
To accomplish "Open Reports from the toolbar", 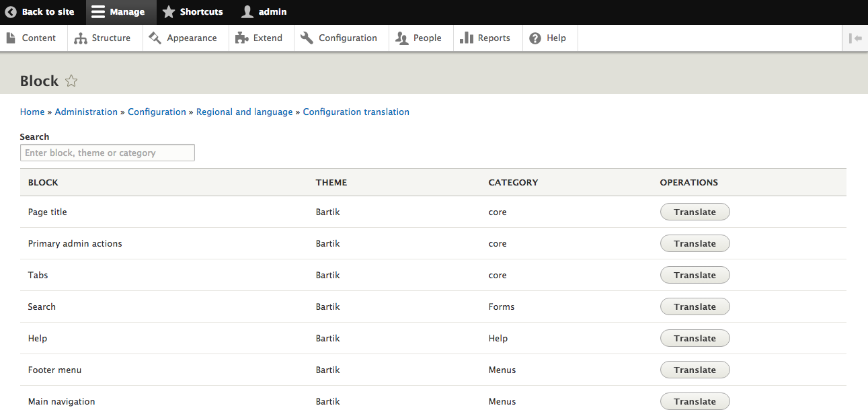I will [485, 38].
